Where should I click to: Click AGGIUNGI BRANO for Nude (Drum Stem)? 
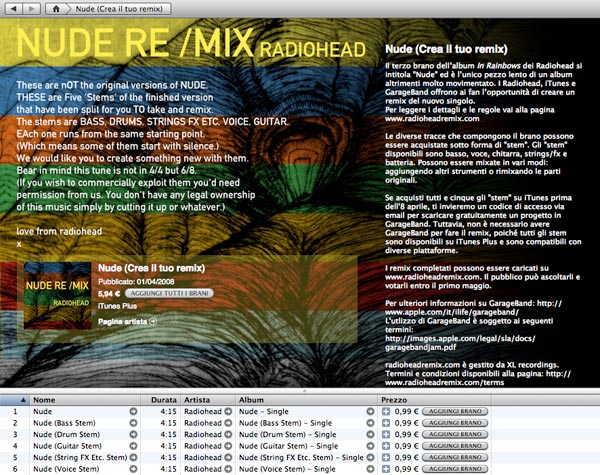coord(455,434)
